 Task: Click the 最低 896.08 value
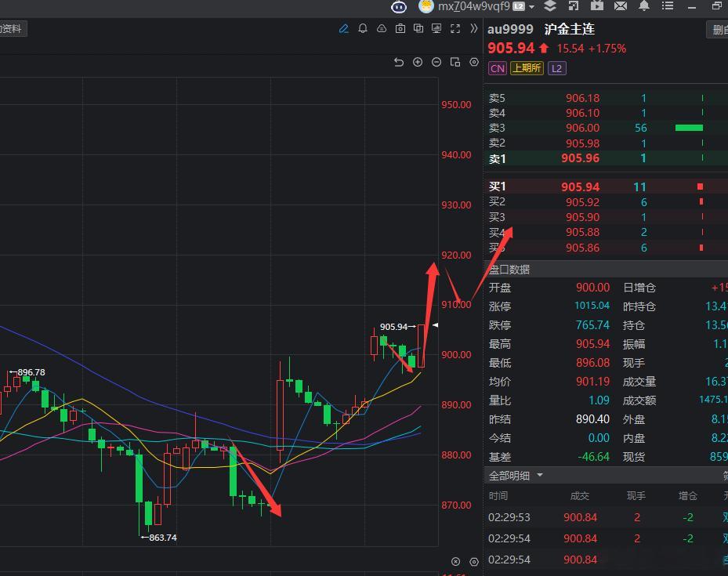[593, 363]
